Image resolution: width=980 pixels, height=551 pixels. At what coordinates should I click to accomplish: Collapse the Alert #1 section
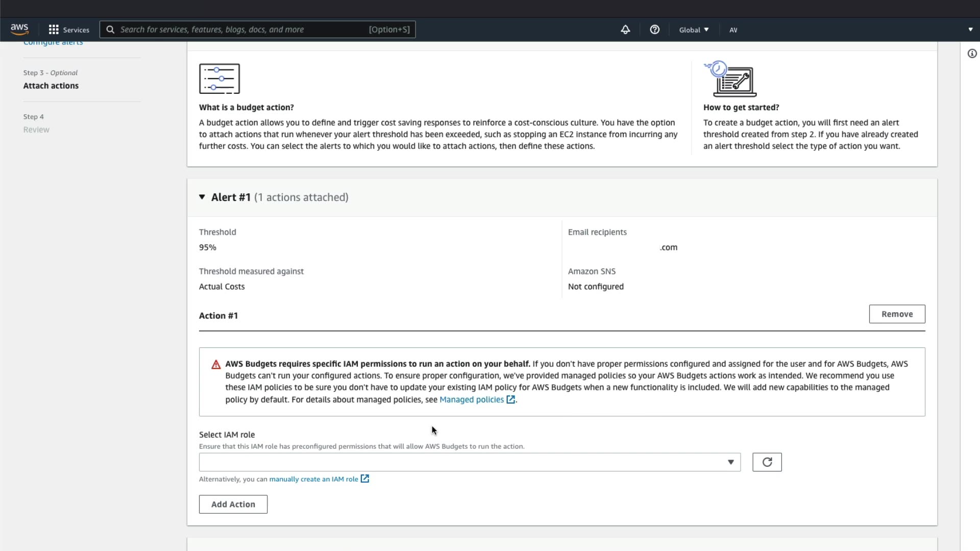(202, 197)
